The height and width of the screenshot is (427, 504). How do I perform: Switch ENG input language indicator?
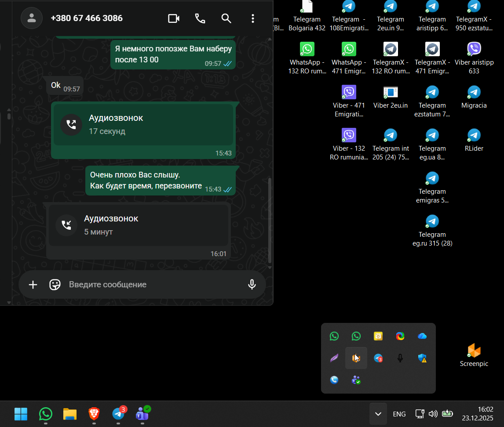click(x=399, y=414)
